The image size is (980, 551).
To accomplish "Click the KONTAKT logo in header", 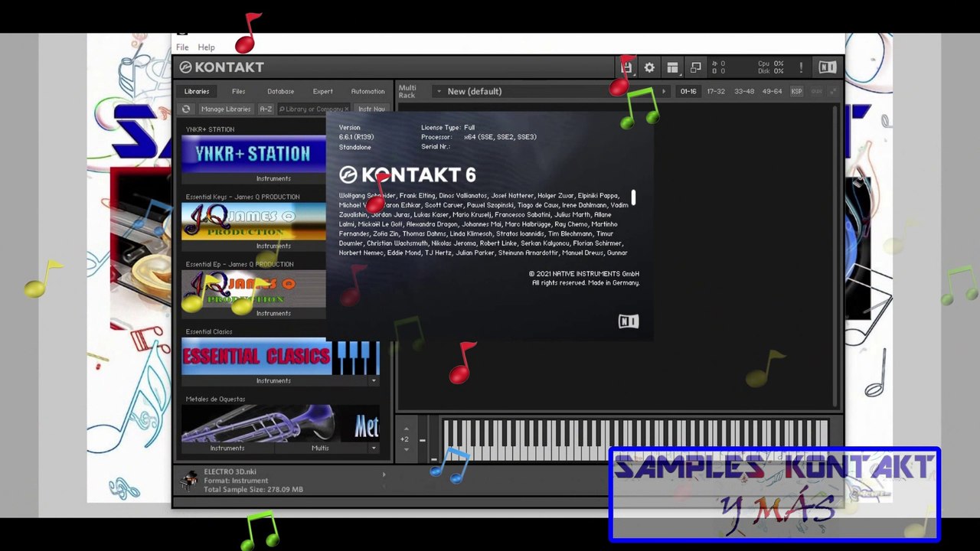I will click(221, 67).
